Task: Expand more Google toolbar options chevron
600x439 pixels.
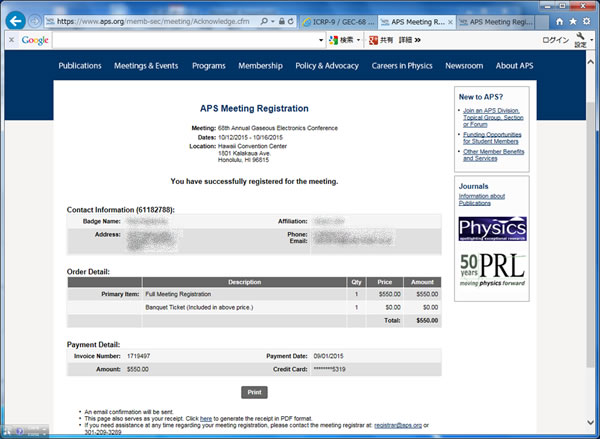Action: (417, 40)
